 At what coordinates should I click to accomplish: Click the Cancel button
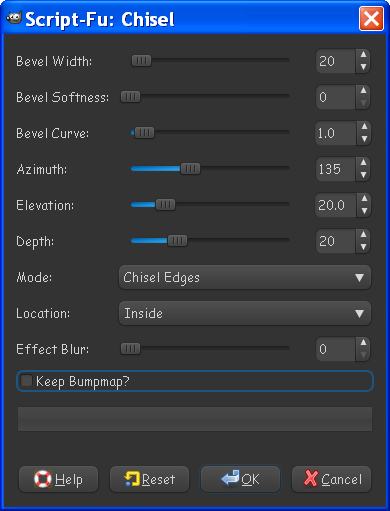pyautogui.click(x=331, y=479)
